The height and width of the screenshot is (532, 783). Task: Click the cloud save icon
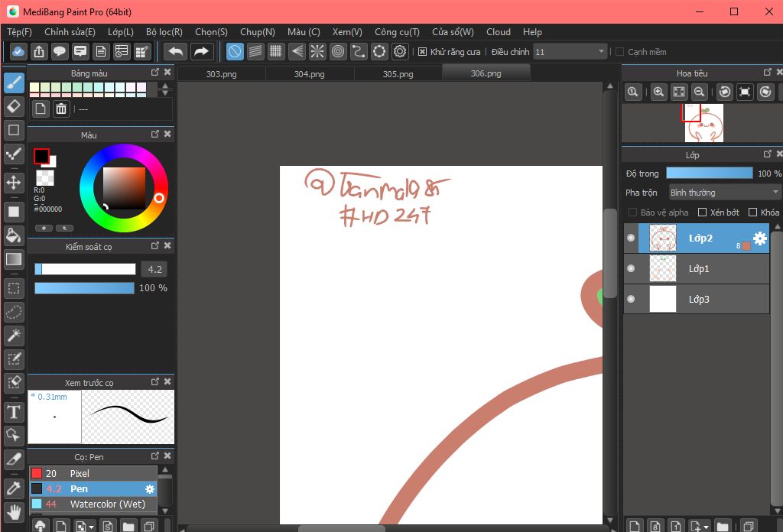tap(18, 51)
